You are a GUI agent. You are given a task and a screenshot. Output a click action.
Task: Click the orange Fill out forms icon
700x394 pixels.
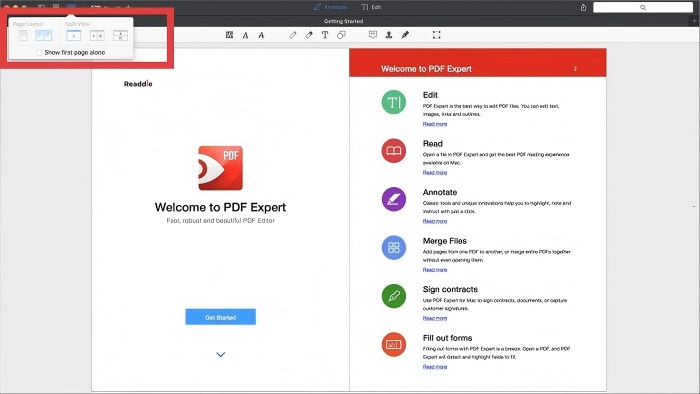(x=394, y=344)
